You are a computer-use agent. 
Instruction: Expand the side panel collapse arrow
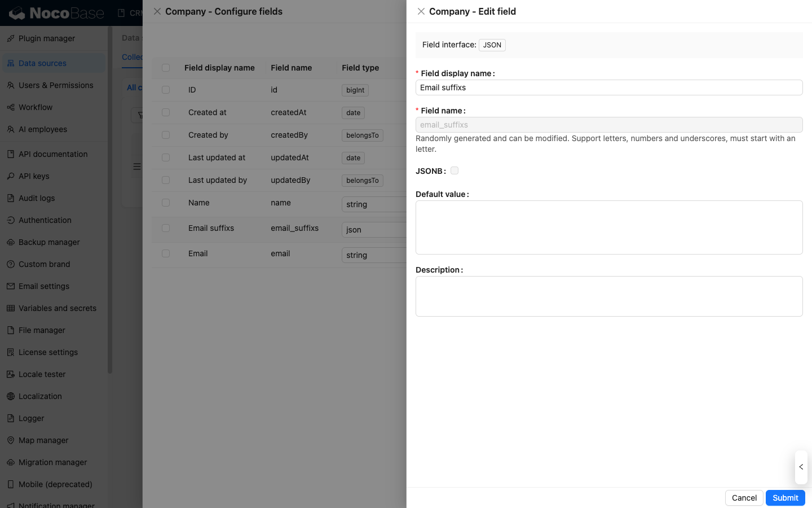tap(801, 467)
